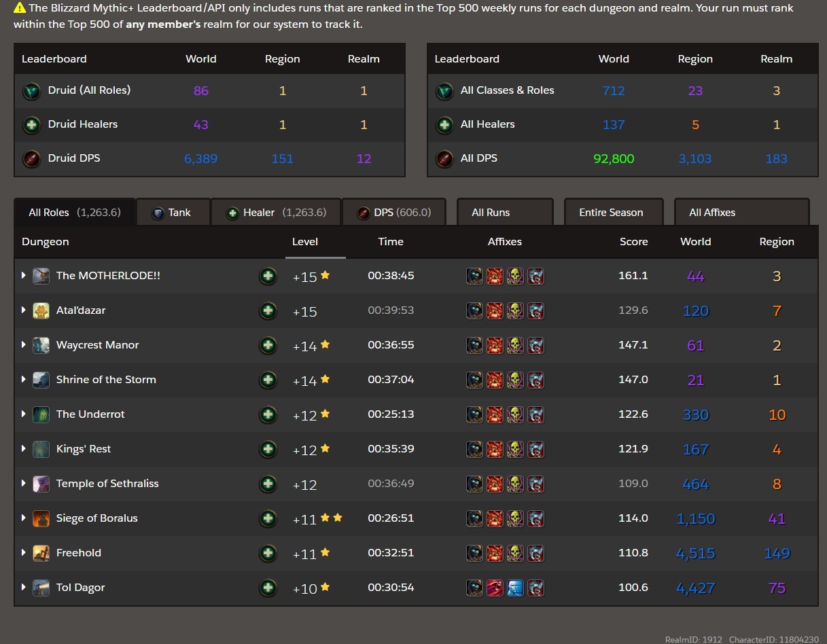The height and width of the screenshot is (644, 827).
Task: Expand the Siege of Boralus row arrow
Action: (24, 518)
